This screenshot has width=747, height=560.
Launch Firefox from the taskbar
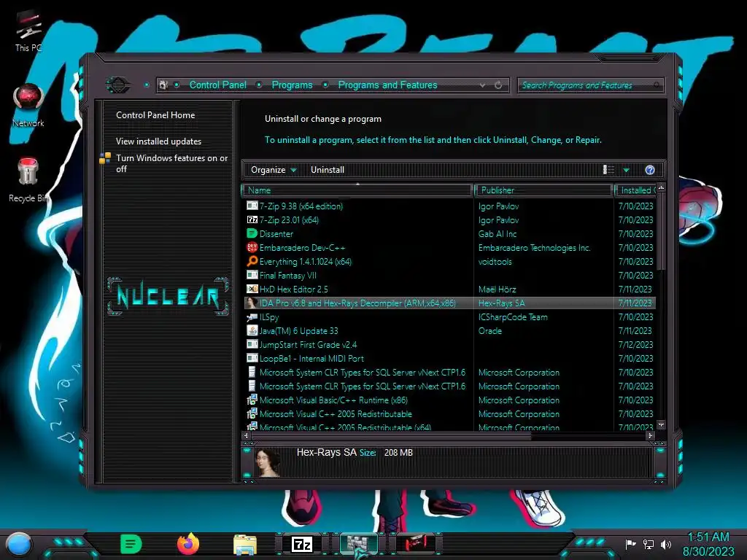(x=188, y=544)
